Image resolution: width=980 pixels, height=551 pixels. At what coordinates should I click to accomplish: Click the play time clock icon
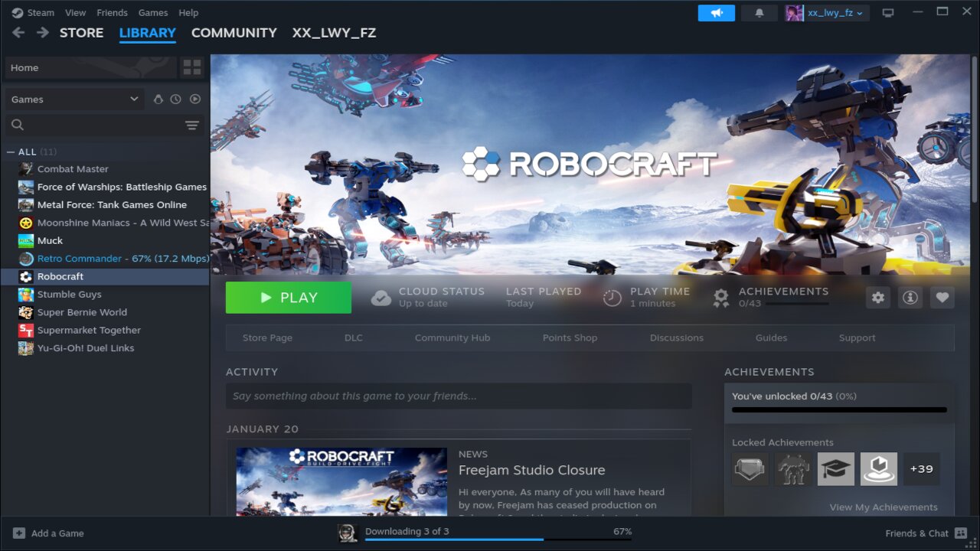tap(612, 298)
